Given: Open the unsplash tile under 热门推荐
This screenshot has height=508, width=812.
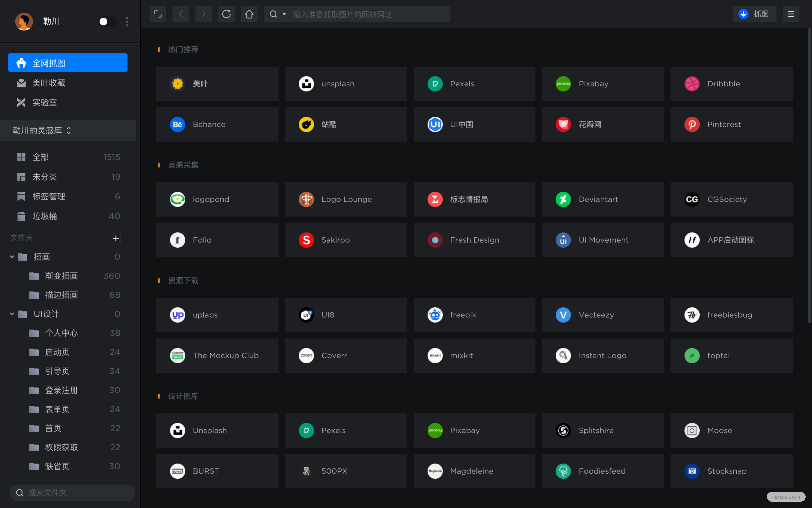Looking at the screenshot, I should 346,84.
